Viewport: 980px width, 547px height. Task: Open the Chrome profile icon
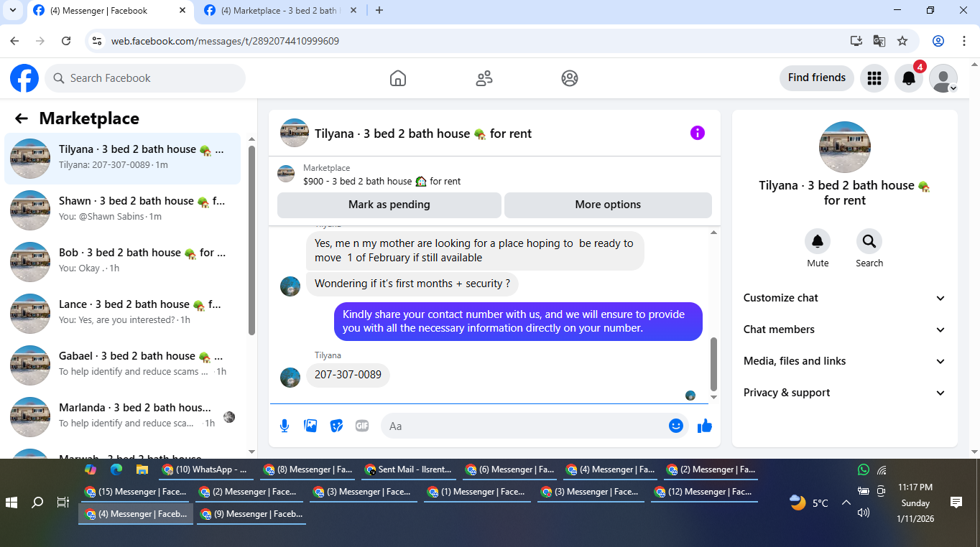tap(938, 41)
